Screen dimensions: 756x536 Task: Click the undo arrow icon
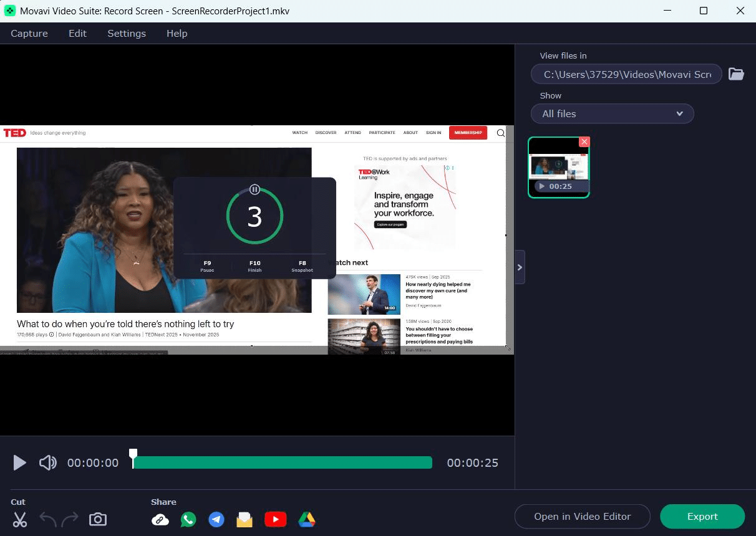pos(48,519)
